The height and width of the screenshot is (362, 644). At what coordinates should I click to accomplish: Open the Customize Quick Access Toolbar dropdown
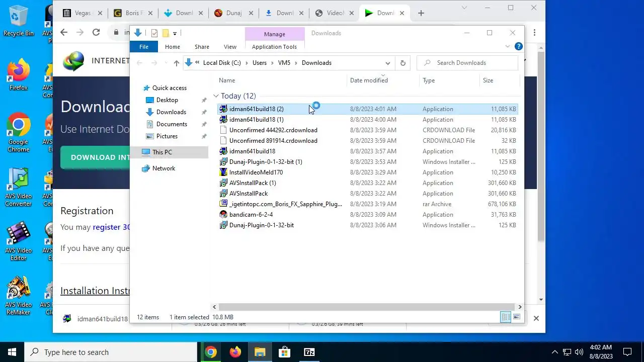click(175, 33)
